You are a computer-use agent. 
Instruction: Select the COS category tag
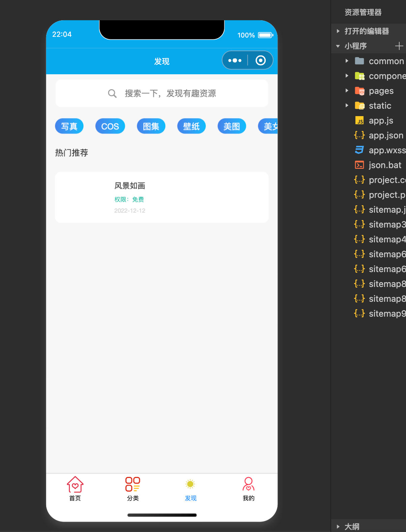coord(110,126)
